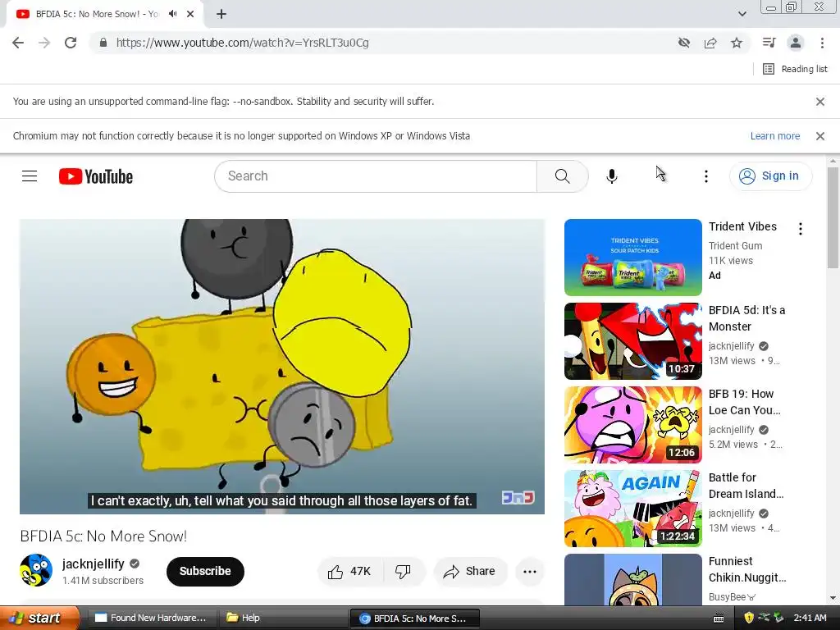Open the BFDIA 5d: It's a Monster title
The image size is (840, 630).
(x=746, y=318)
